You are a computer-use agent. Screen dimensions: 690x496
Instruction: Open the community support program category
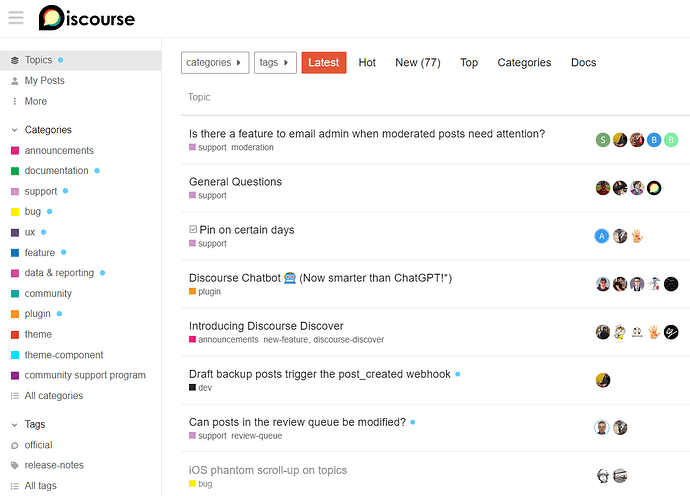[x=85, y=375]
